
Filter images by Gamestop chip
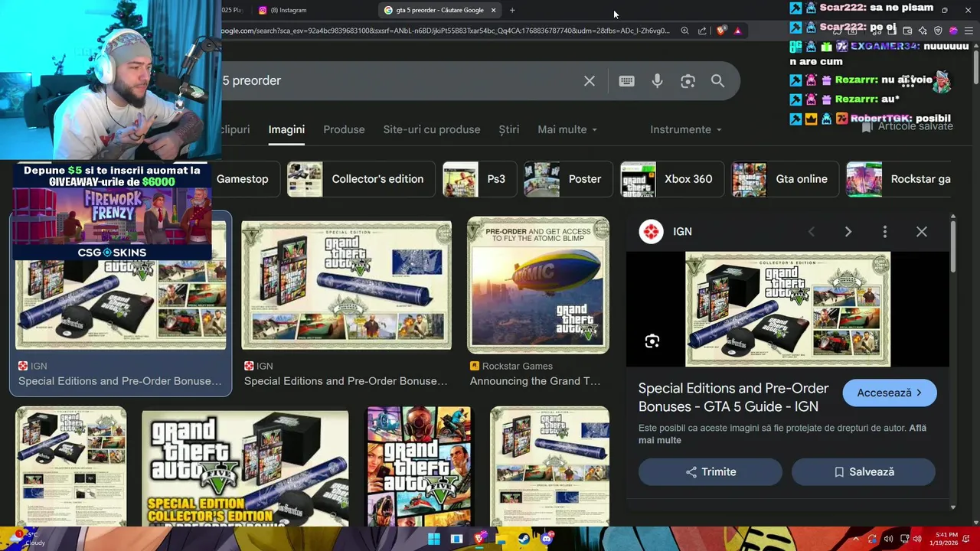[242, 179]
